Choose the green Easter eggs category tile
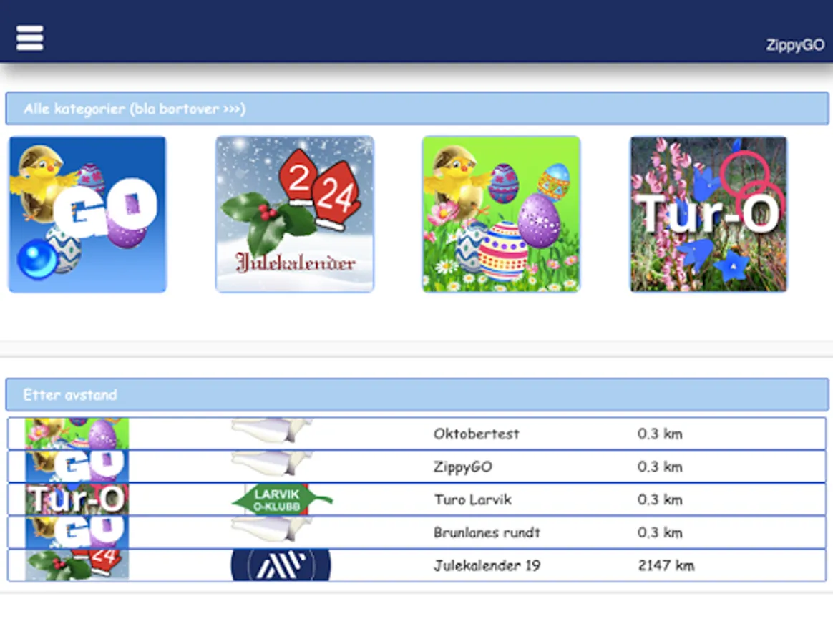 coord(501,214)
